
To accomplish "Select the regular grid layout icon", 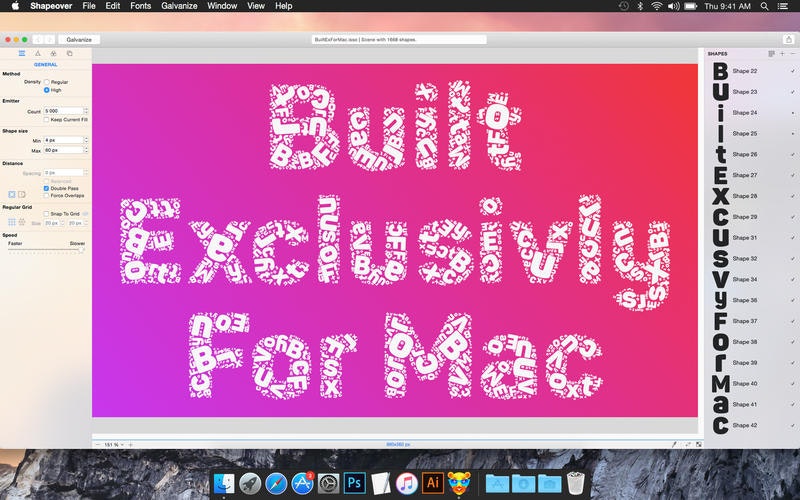I will point(12,222).
